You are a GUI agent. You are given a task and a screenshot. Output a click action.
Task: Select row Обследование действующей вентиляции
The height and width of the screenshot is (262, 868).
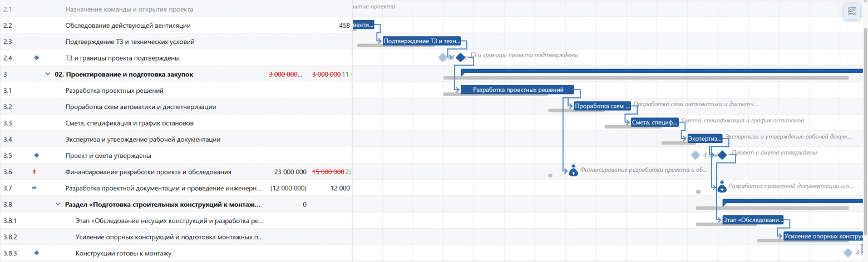[x=176, y=25]
